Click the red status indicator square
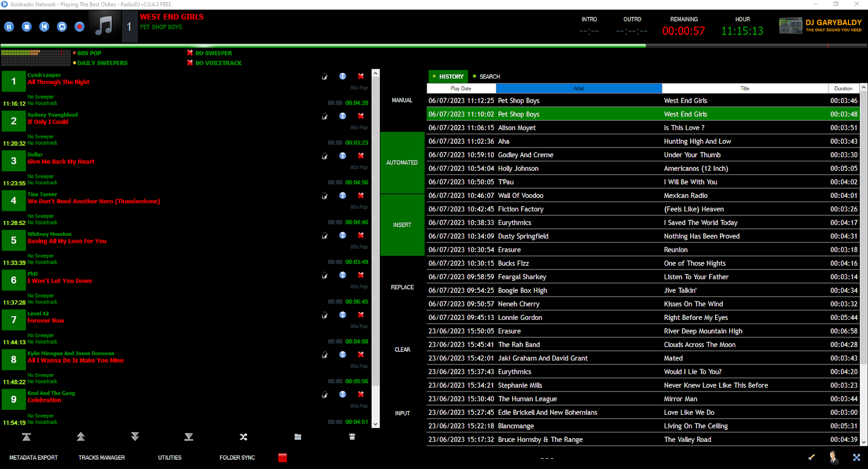The image size is (868, 469). [283, 458]
